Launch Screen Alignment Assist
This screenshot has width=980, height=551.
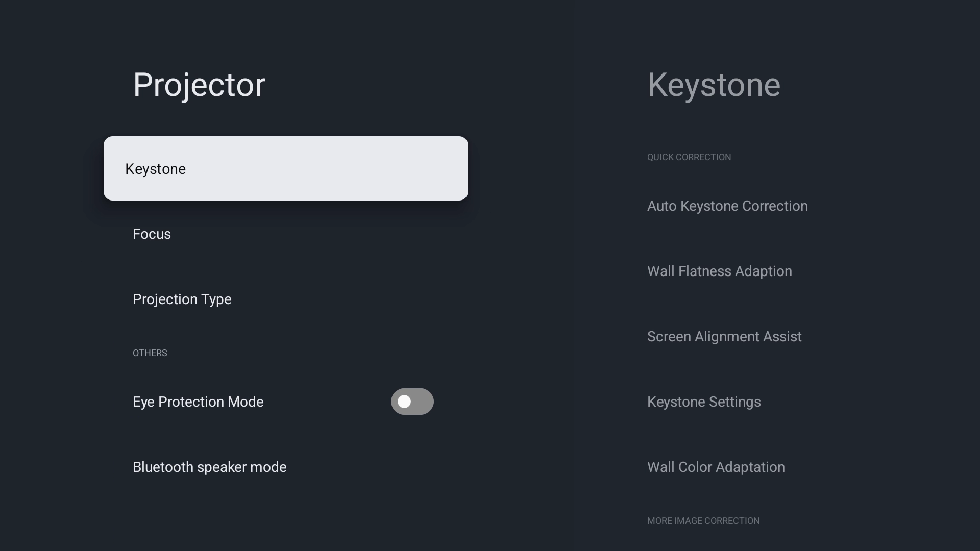[724, 337]
